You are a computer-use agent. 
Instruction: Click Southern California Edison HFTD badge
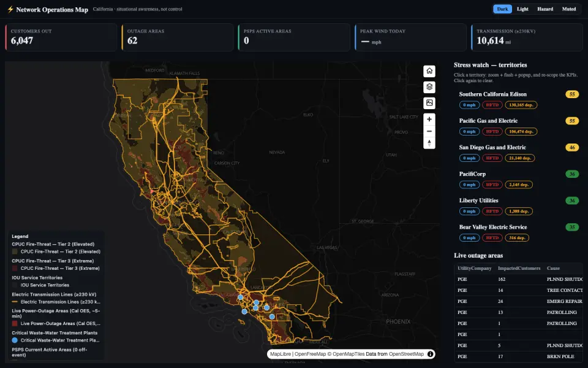tap(492, 105)
